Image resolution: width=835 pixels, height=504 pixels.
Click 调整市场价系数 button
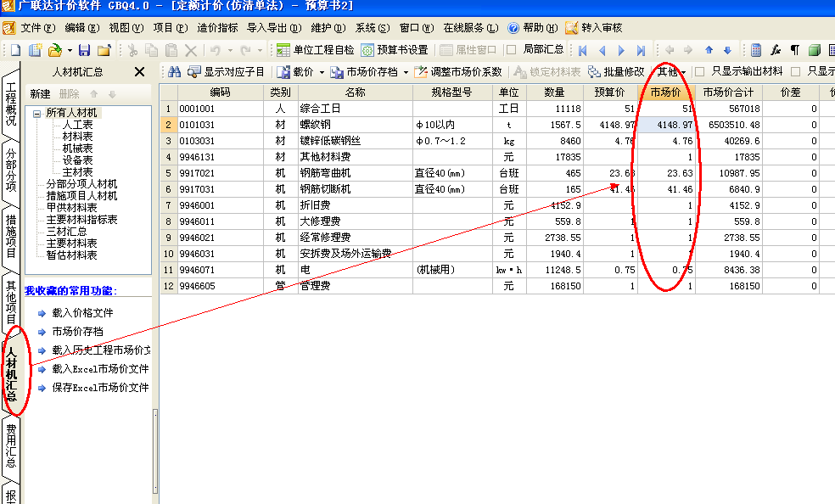pyautogui.click(x=458, y=71)
